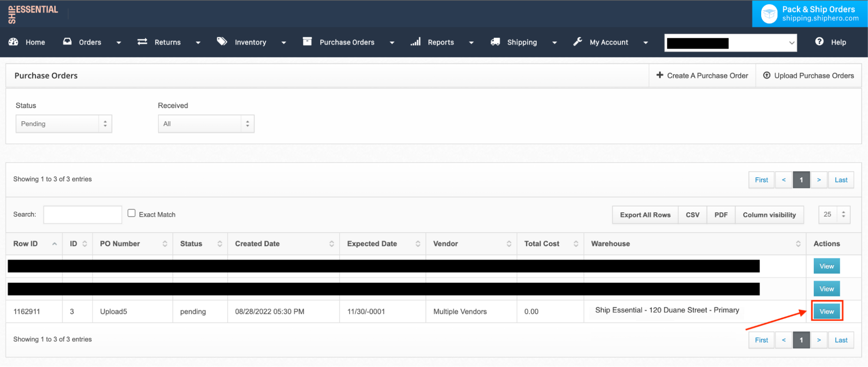This screenshot has width=868, height=367.
Task: Click the plus icon for Create A Purchase Order
Action: [660, 75]
